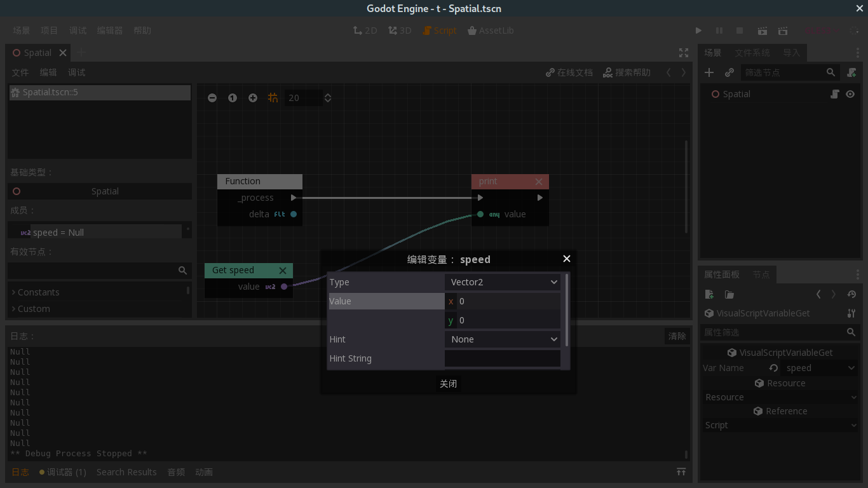The width and height of the screenshot is (868, 488).
Task: Open the Type dropdown showing Vector2
Action: point(503,281)
